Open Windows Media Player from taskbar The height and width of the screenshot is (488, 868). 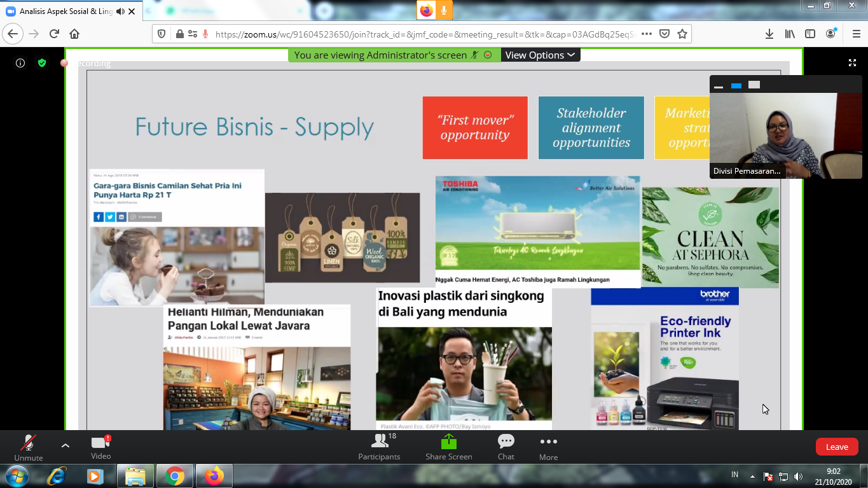95,476
